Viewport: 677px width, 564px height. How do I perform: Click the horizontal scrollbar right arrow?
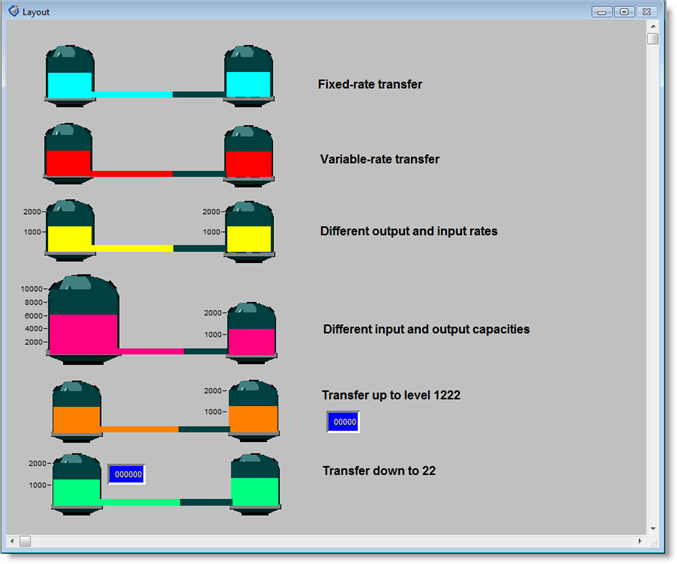click(640, 541)
